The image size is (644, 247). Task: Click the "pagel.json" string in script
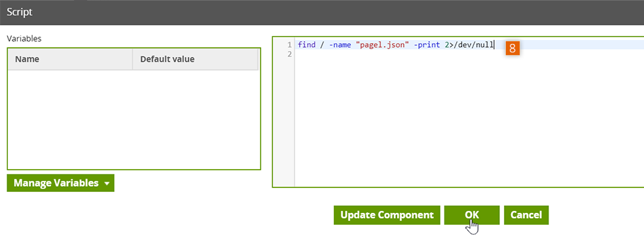tap(382, 45)
